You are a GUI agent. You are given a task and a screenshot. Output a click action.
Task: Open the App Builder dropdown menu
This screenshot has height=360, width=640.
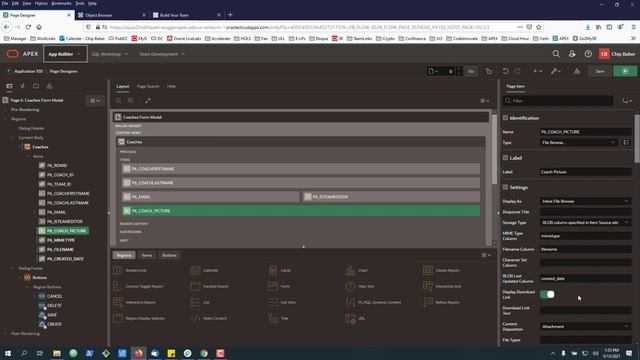65,54
